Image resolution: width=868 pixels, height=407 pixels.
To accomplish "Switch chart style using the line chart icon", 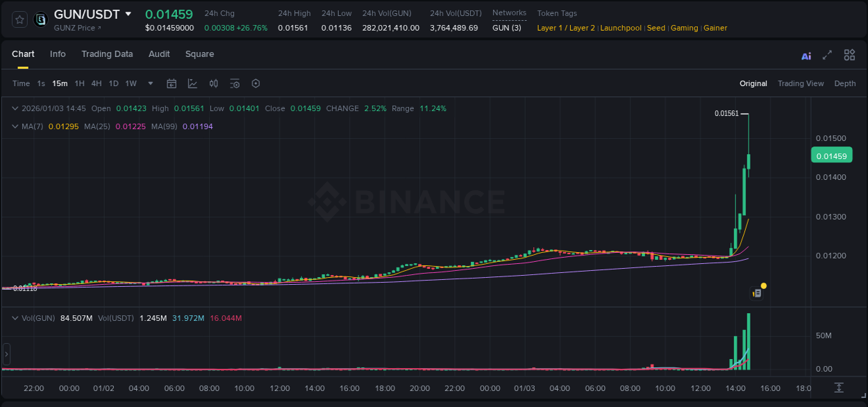I will 192,83.
